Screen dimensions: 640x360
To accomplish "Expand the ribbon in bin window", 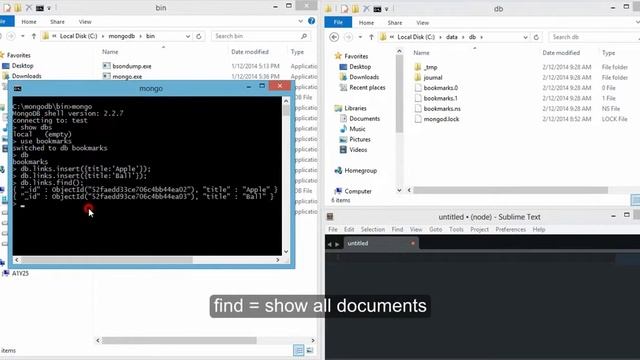I will point(300,21).
